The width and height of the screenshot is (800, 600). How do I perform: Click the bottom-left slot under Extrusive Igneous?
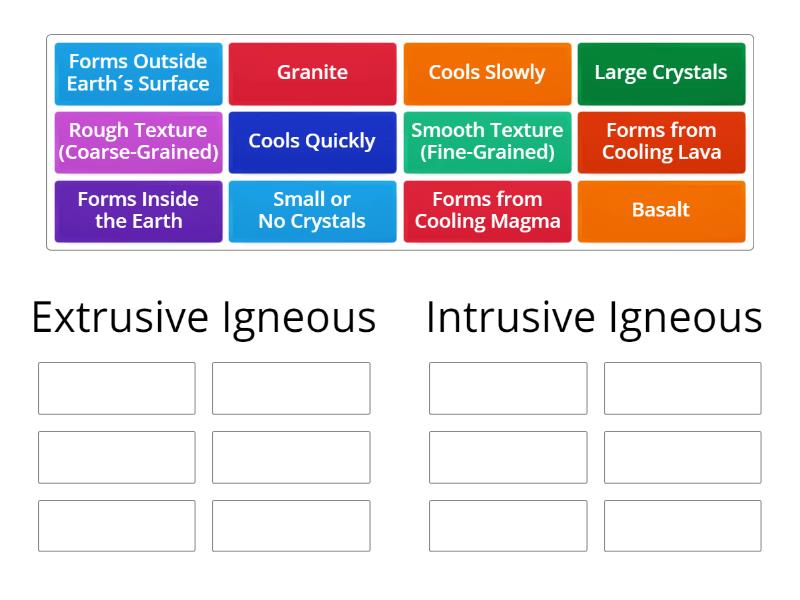(116, 525)
